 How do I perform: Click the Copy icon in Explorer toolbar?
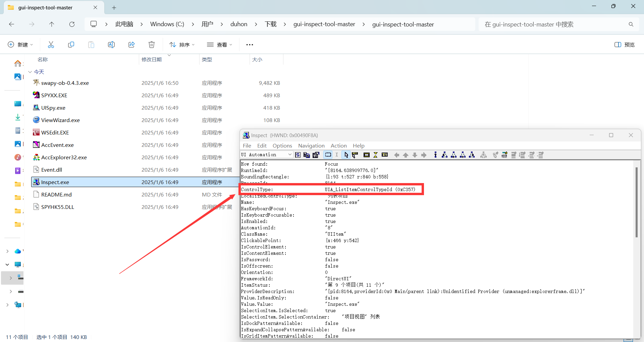point(71,45)
